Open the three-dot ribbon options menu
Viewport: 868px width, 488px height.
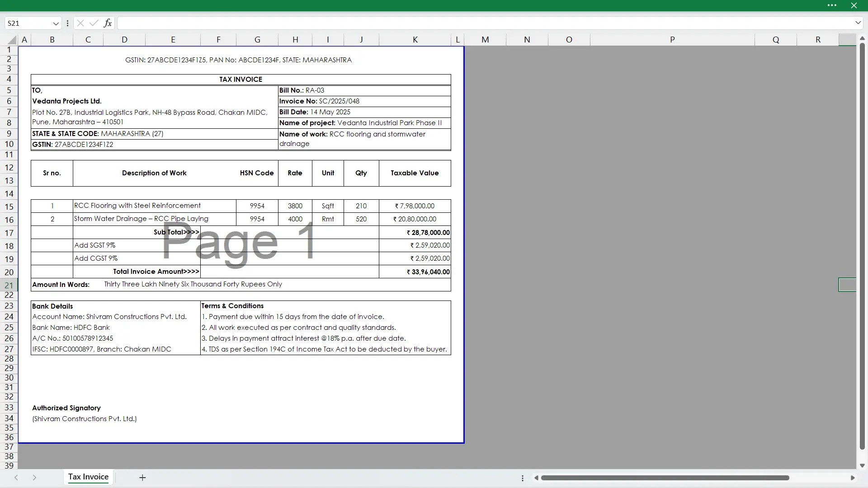(832, 5)
